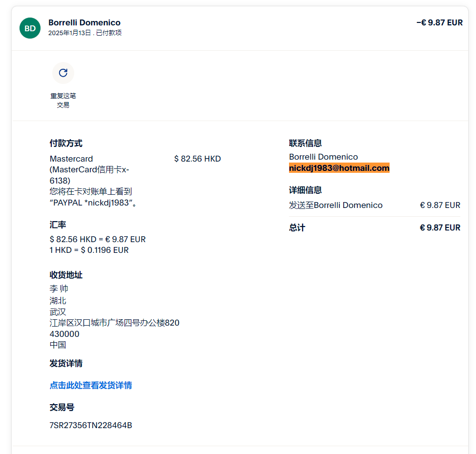Click the −€ 9.87 EUR header amount
The image size is (476, 454).
pyautogui.click(x=439, y=22)
